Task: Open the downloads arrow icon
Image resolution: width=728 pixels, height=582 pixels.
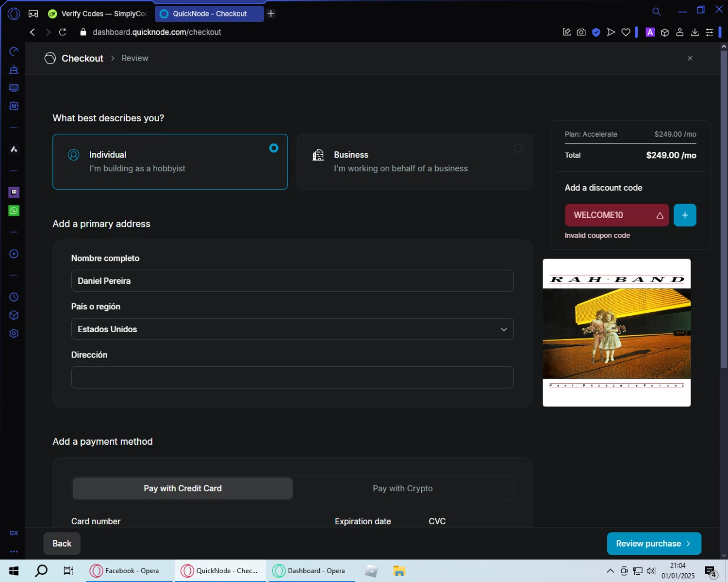Action: (695, 32)
